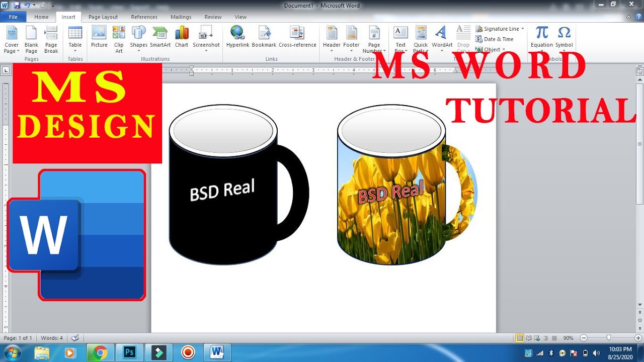This screenshot has width=644, height=362.
Task: Click Page: 1 of 1 indicator
Action: (18, 338)
